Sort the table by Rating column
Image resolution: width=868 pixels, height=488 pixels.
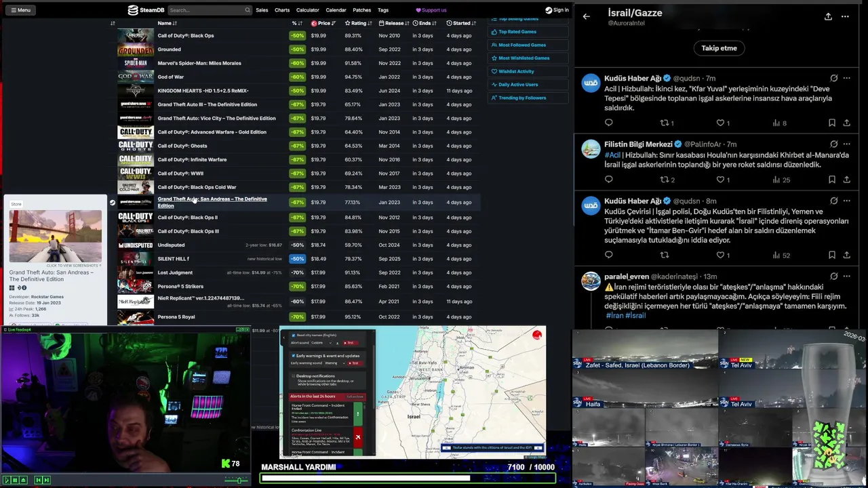tap(358, 23)
